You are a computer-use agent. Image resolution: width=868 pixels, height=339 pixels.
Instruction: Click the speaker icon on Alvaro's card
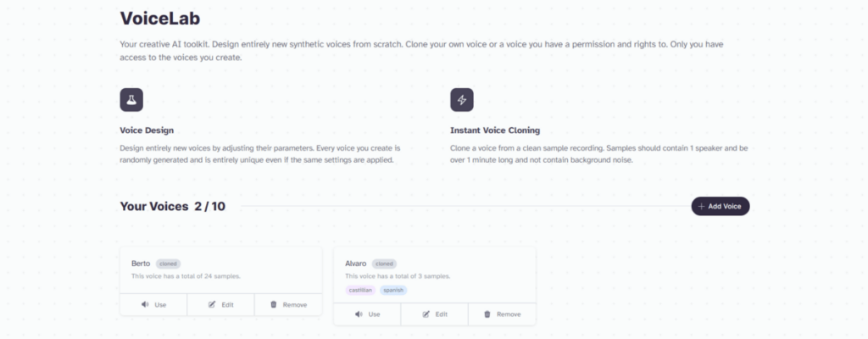tap(359, 314)
